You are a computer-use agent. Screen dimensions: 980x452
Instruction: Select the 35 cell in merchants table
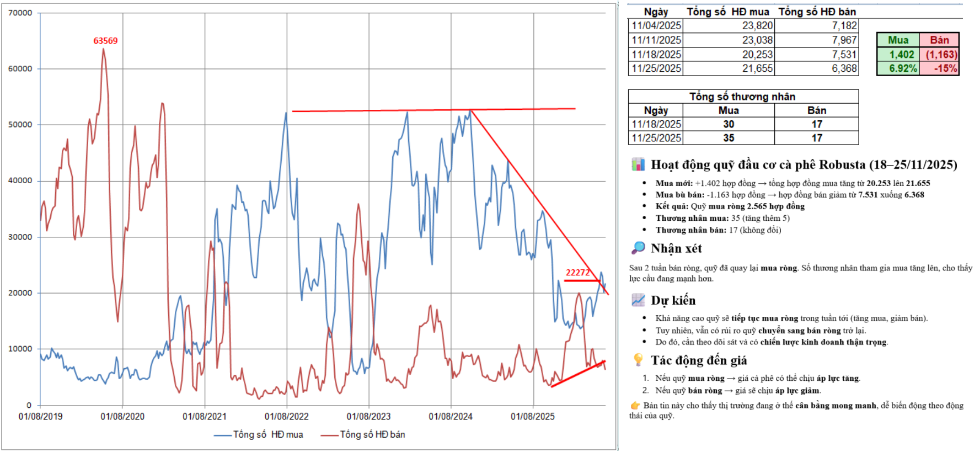pyautogui.click(x=729, y=138)
